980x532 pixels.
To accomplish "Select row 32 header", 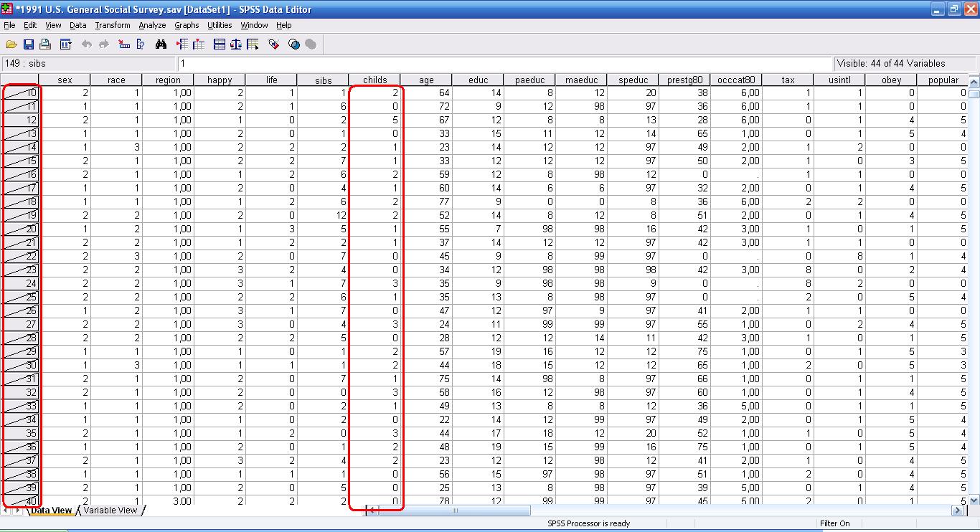I will click(x=19, y=392).
